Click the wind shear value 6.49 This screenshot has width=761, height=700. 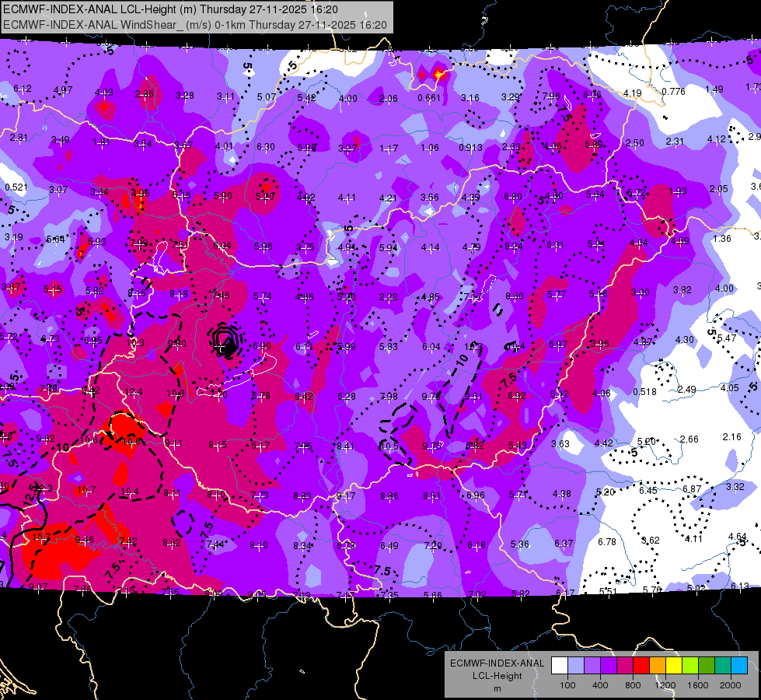(389, 546)
